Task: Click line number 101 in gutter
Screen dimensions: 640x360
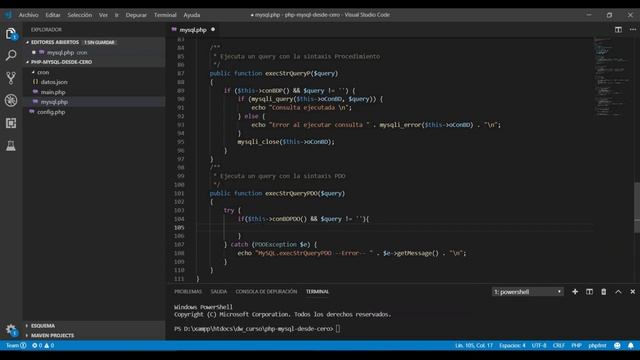Action: point(179,193)
